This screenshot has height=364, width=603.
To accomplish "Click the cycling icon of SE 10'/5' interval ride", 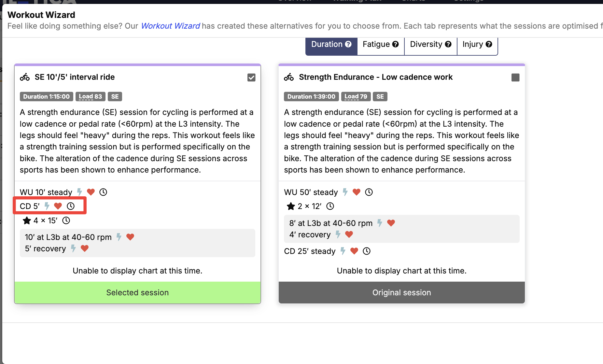I will pos(25,77).
